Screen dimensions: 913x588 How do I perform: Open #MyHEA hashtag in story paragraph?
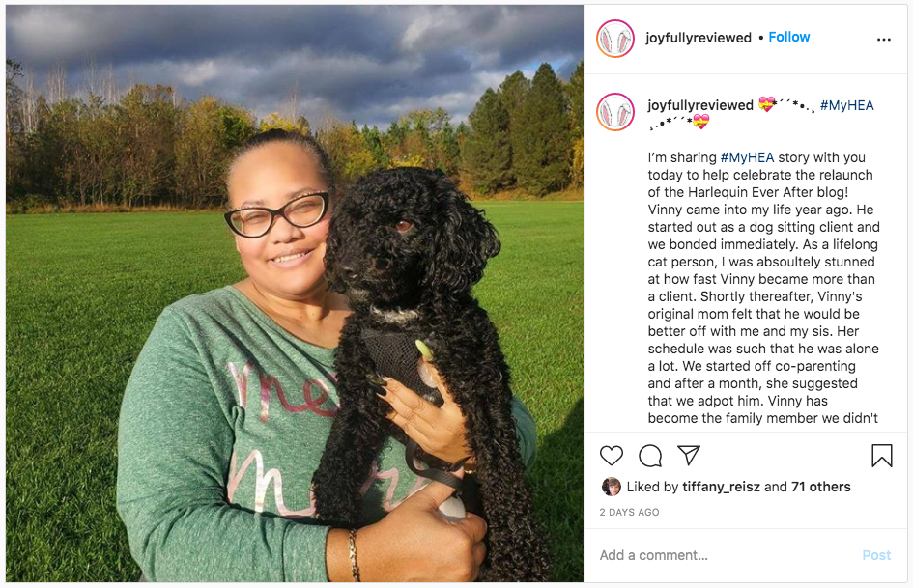pyautogui.click(x=747, y=157)
